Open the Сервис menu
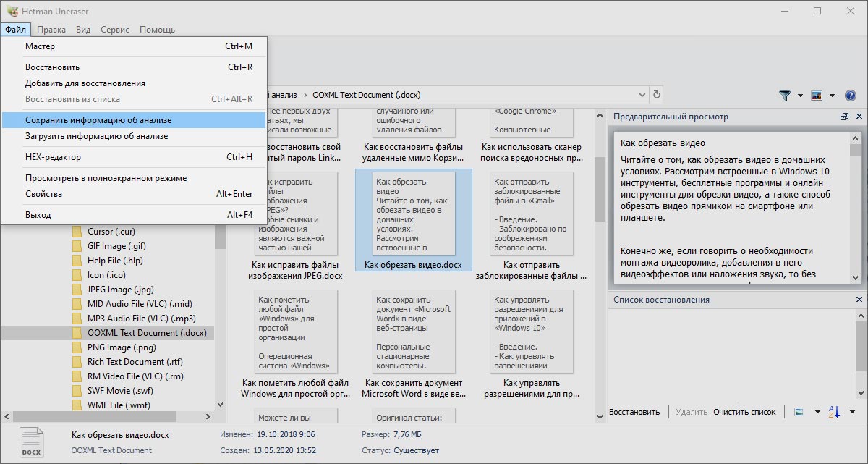 tap(115, 30)
